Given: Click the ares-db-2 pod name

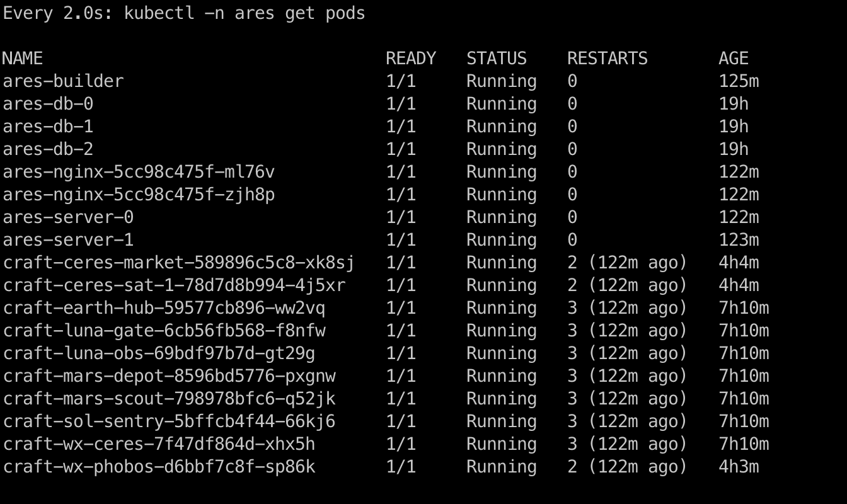Looking at the screenshot, I should (x=48, y=149).
